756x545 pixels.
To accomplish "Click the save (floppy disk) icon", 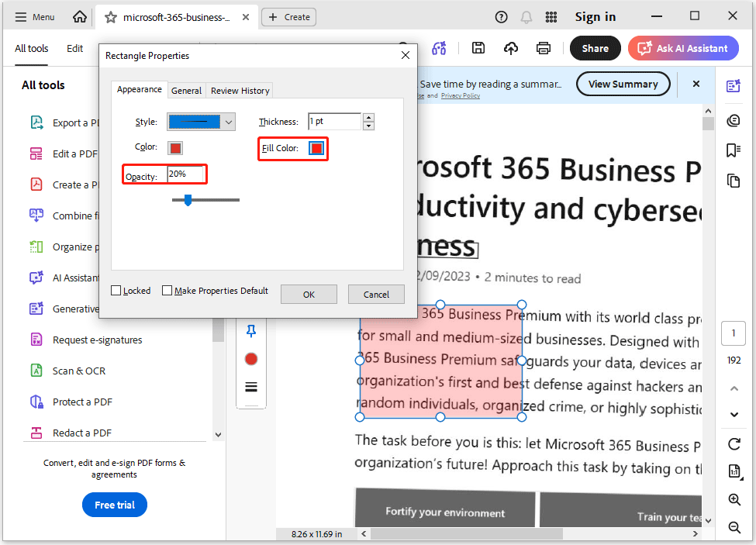I will click(478, 48).
